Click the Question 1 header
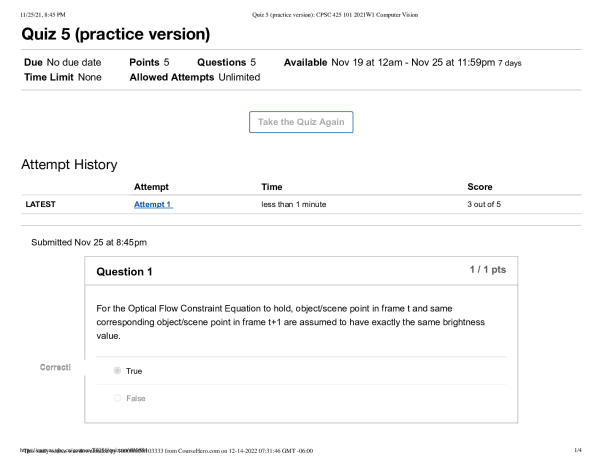Image resolution: width=602 pixels, height=465 pixels. (x=124, y=272)
